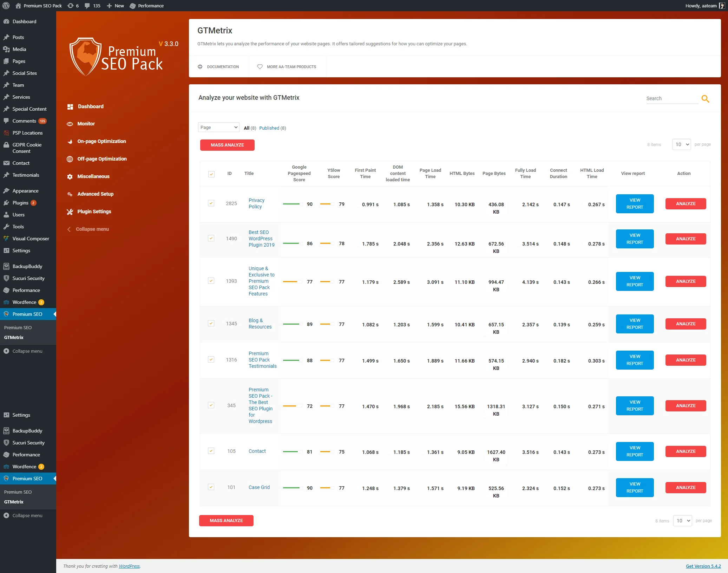Click ANALYZE for row ID 1393

[686, 281]
